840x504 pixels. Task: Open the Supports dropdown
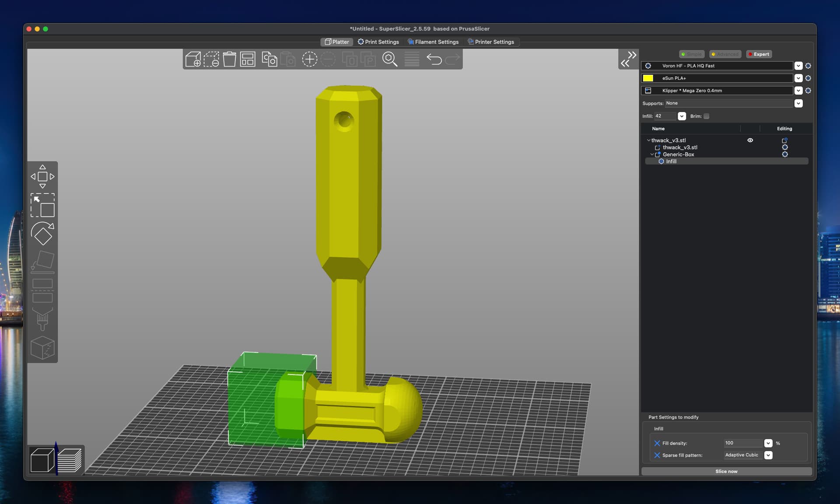click(x=798, y=103)
